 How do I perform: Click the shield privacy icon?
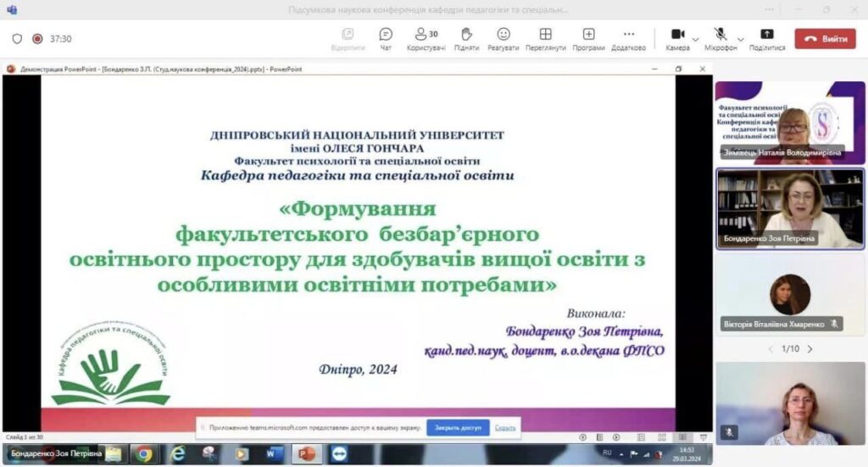pos(17,39)
